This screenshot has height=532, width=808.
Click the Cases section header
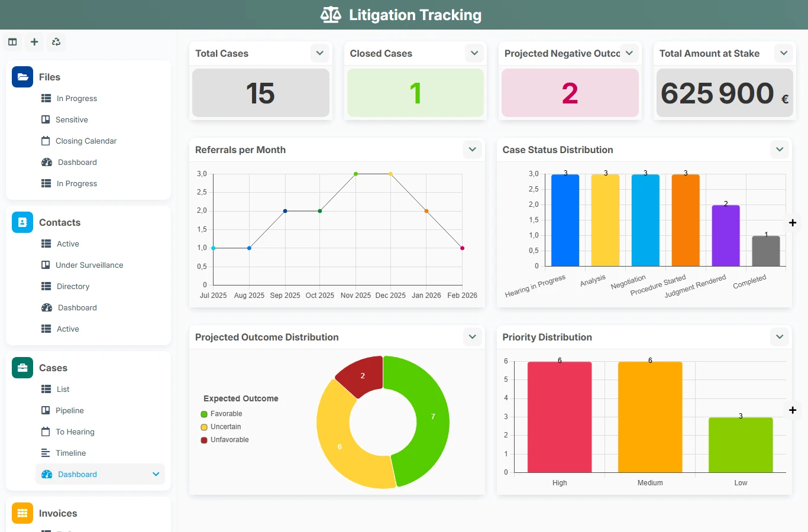(53, 368)
